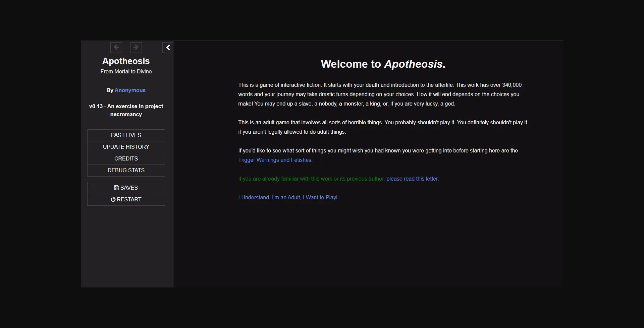
Task: Click the back navigation arrow icon
Action: (x=116, y=47)
